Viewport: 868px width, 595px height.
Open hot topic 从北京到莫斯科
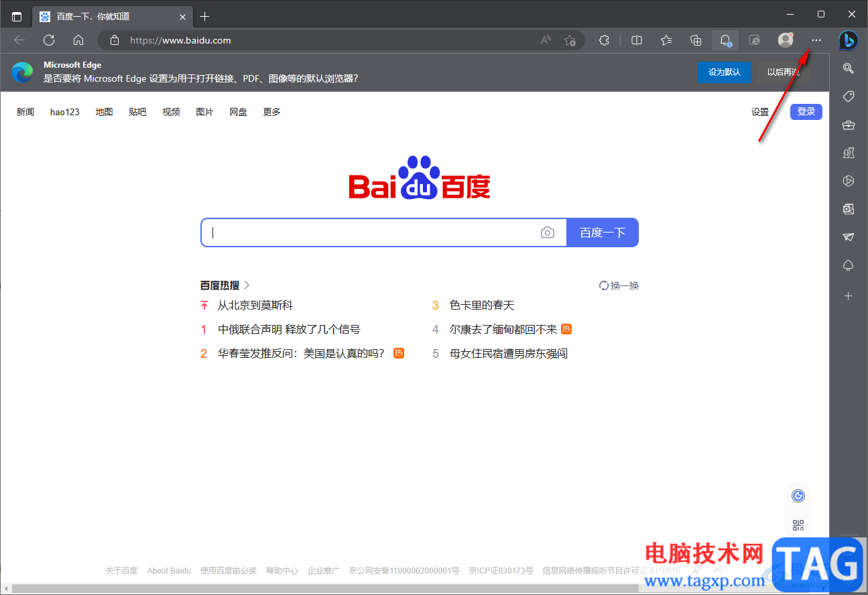[x=255, y=305]
